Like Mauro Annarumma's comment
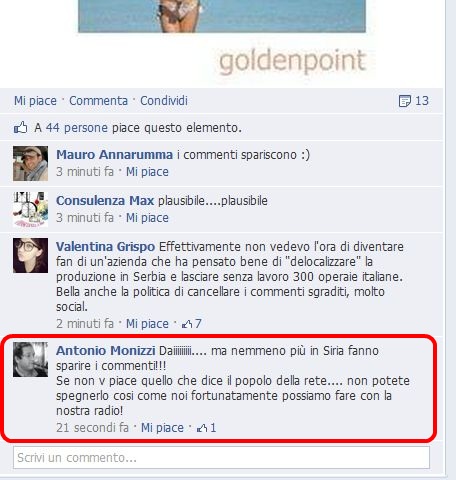Viewport: 456px width, 480px height. tap(147, 172)
